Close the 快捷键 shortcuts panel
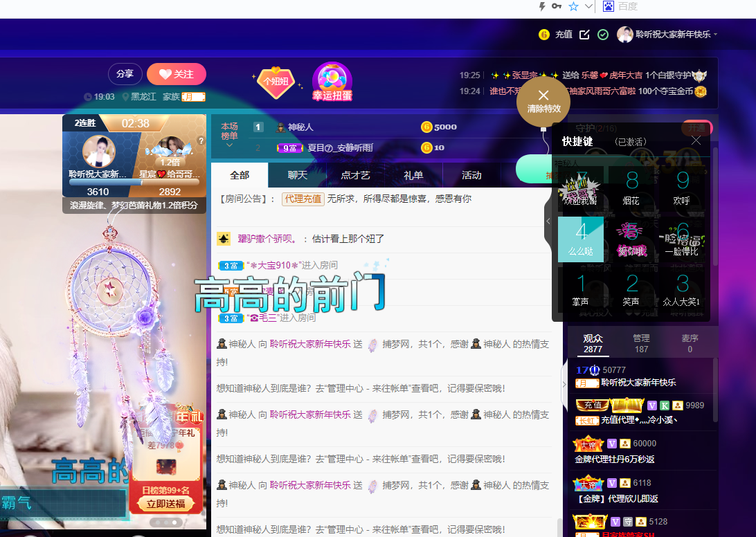This screenshot has width=756, height=537. coord(696,140)
